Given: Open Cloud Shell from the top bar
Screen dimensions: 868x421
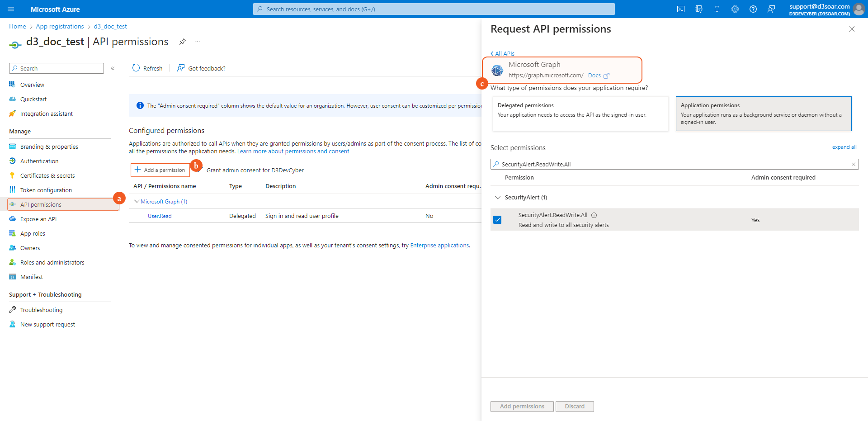Looking at the screenshot, I should coord(680,9).
